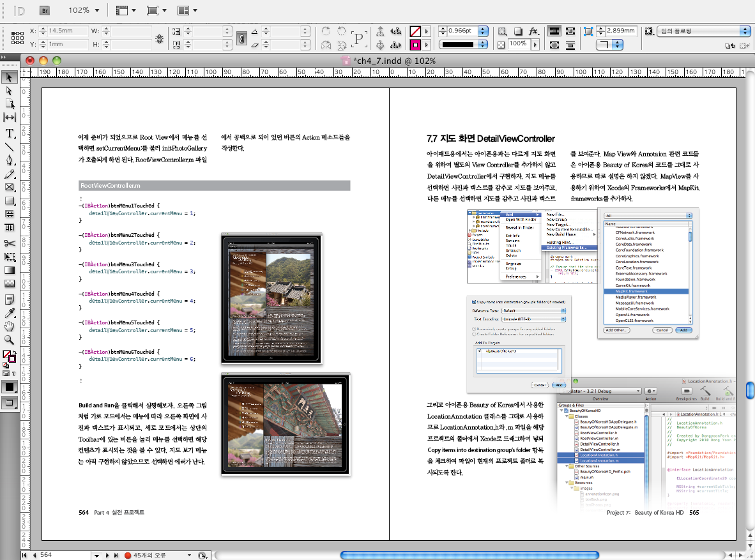Viewport: 755px width, 560px height.
Task: Expand the stroke weight 0.966pt dropdown
Action: (483, 31)
